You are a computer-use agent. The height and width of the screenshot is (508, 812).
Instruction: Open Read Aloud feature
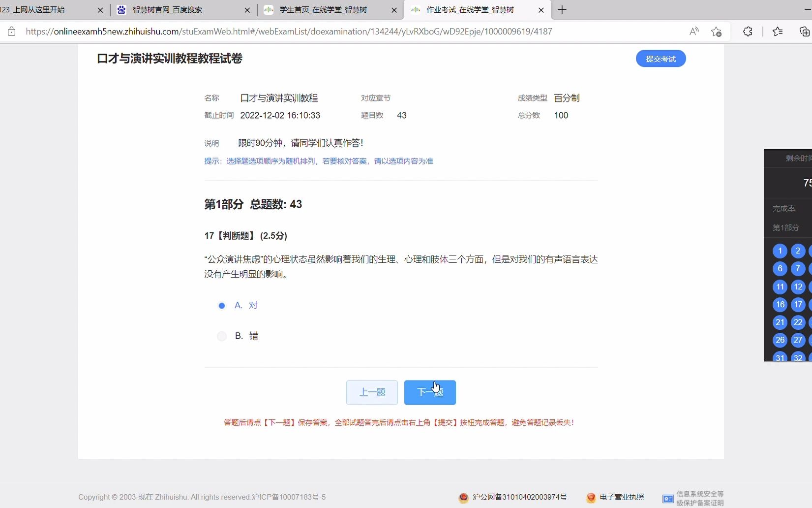(x=694, y=32)
